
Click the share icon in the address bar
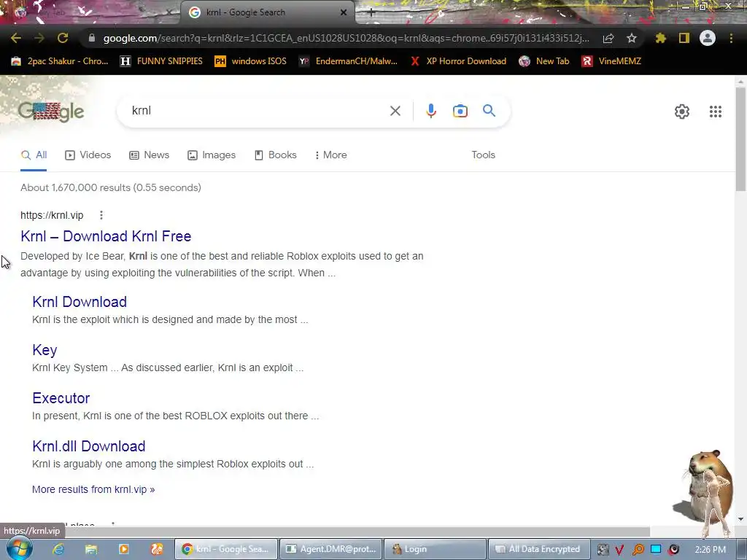[608, 38]
